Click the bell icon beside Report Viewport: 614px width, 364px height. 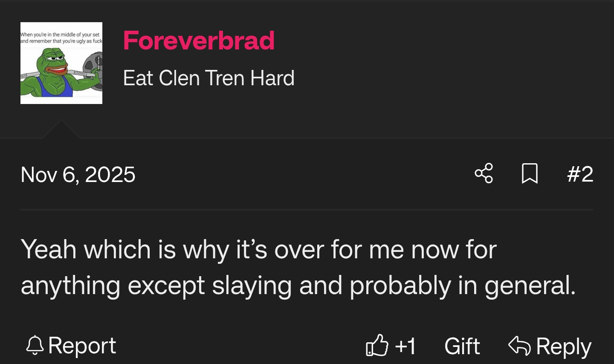click(35, 345)
